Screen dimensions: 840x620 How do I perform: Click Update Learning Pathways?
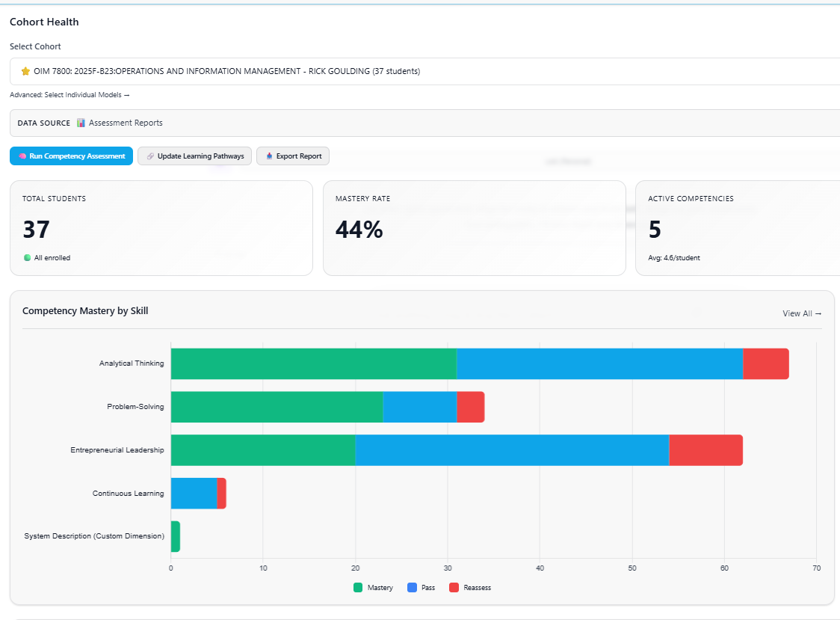pyautogui.click(x=194, y=156)
